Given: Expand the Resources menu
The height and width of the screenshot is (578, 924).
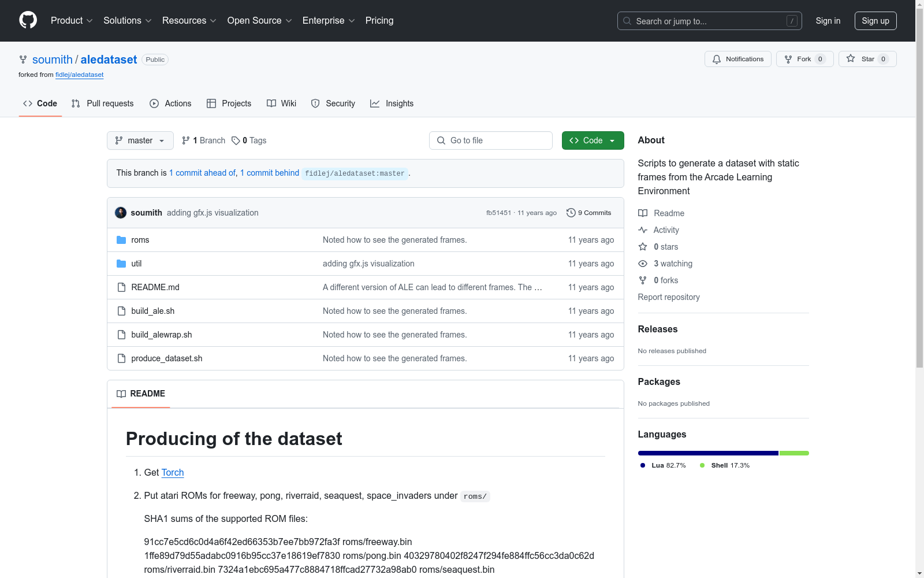Looking at the screenshot, I should (189, 21).
